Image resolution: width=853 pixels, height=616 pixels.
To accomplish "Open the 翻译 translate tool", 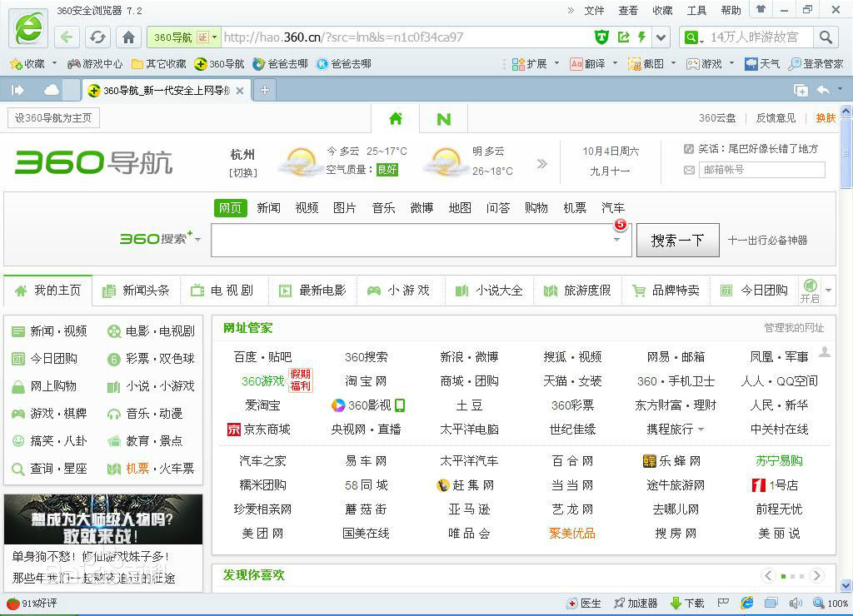I will click(593, 63).
